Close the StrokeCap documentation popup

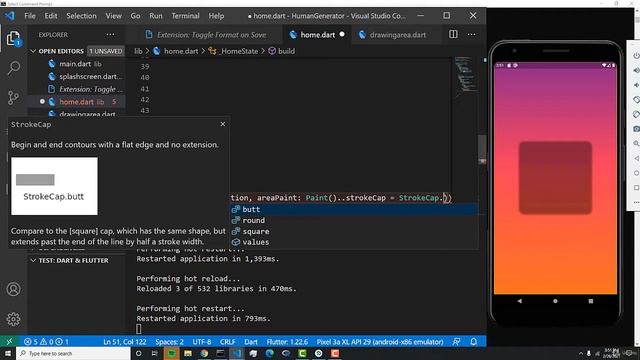222,124
